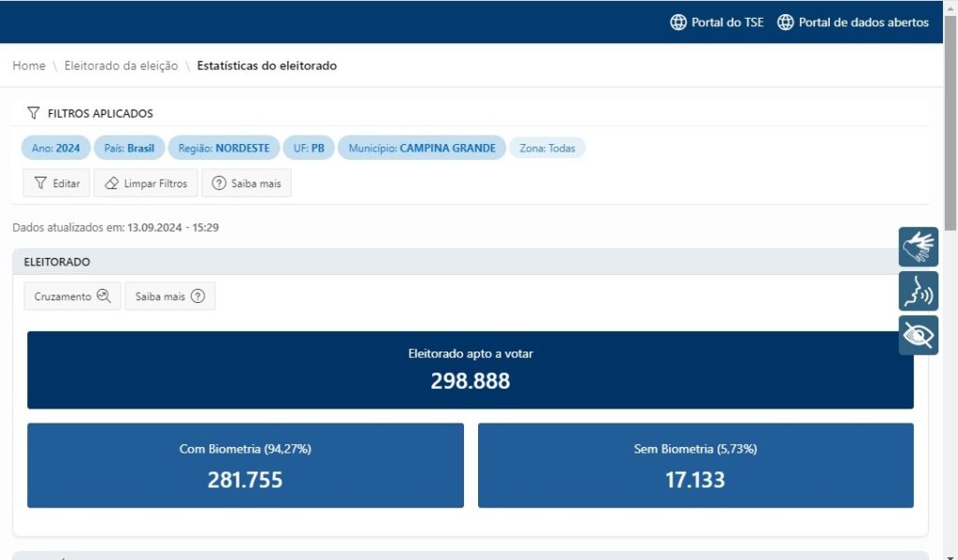Select the UF: PB filter chip
958x560 pixels.
(309, 148)
